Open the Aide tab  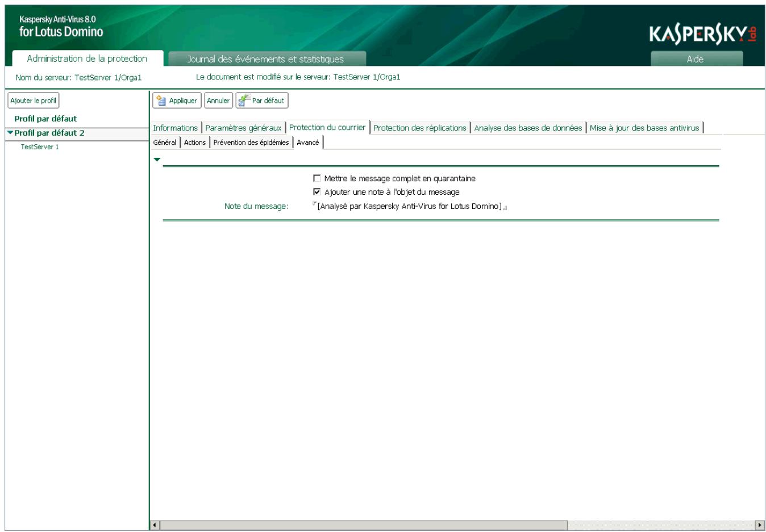(x=696, y=59)
